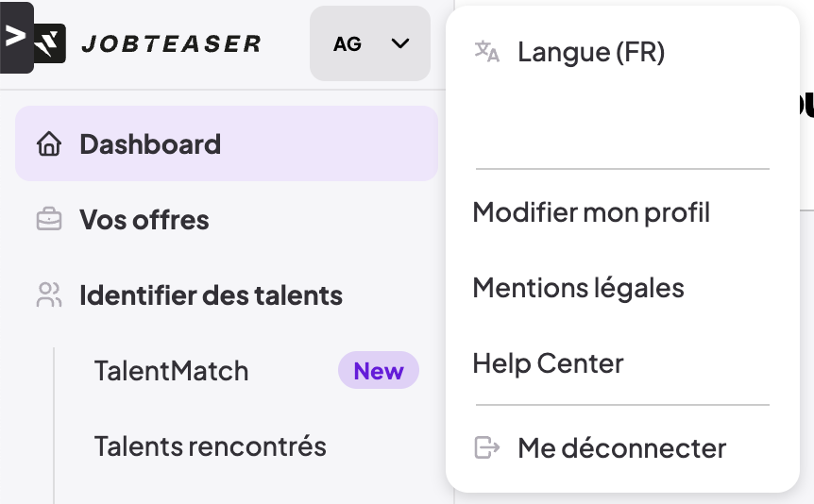Go to the Dashboard page
This screenshot has width=814, height=504.
pos(150,144)
